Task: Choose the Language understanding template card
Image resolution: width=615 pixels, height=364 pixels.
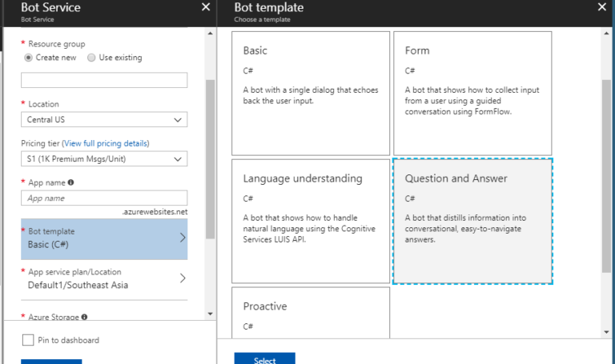Action: pyautogui.click(x=311, y=221)
